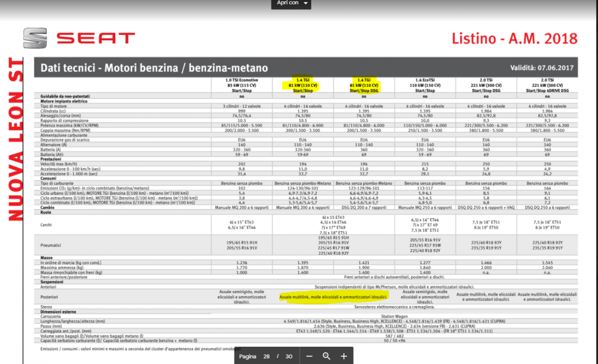This screenshot has height=364, width=598.
Task: Click the kerb weight value "1.545"
Action: coord(547,263)
